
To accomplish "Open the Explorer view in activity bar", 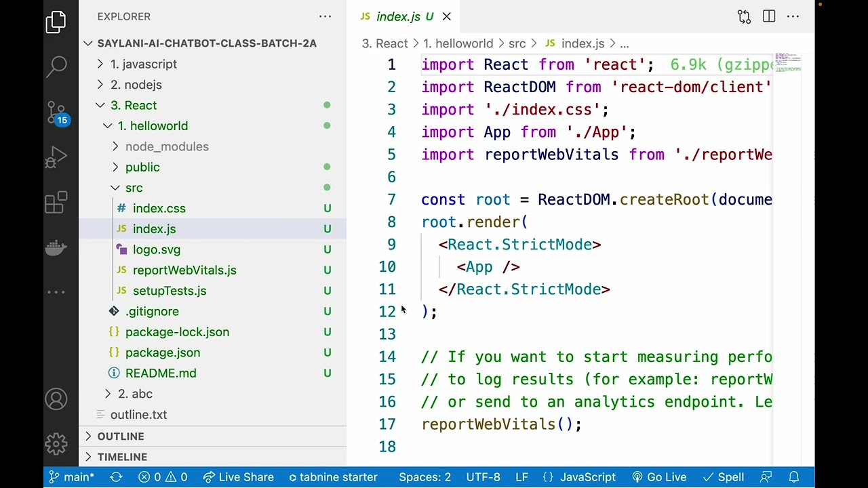I will [x=56, y=22].
